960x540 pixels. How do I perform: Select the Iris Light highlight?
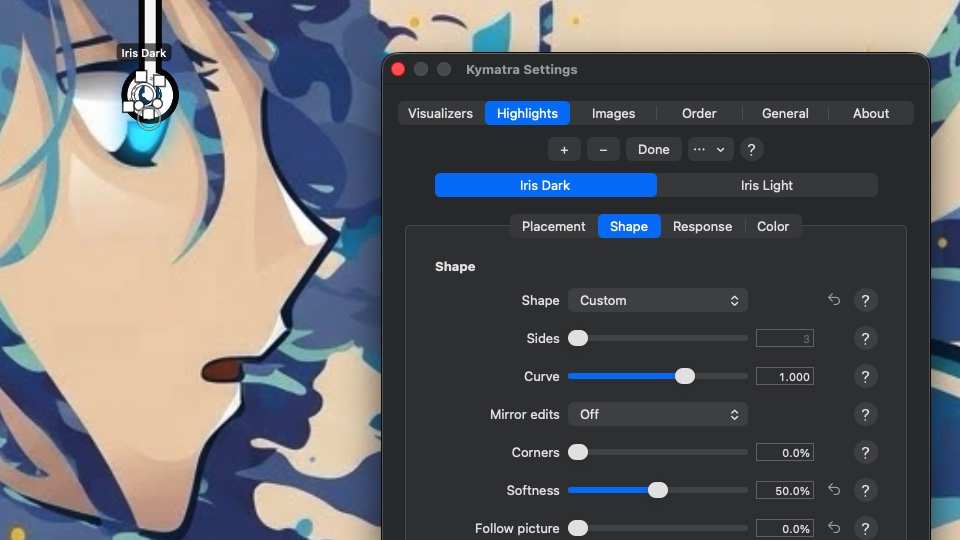pos(767,186)
